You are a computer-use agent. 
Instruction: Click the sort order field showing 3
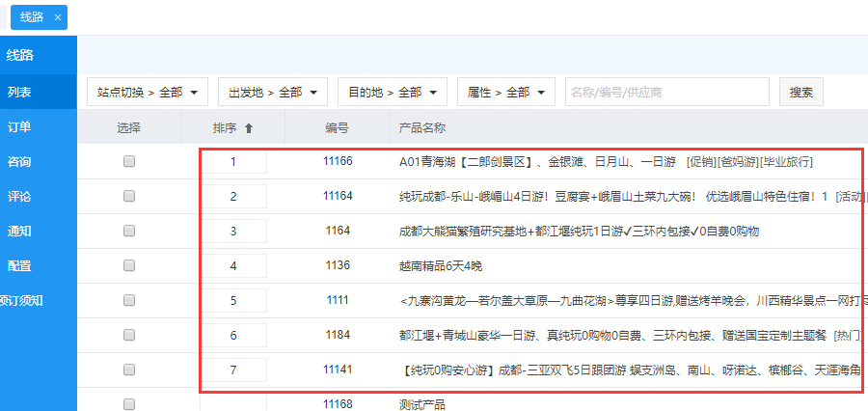tap(233, 232)
